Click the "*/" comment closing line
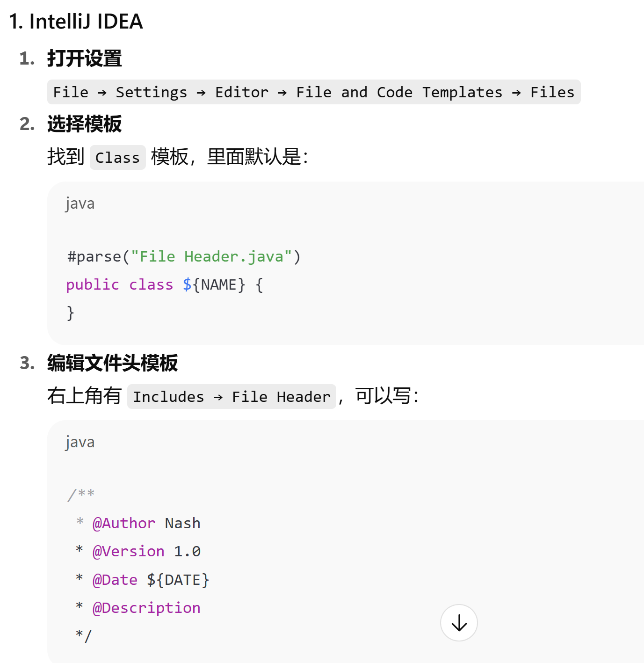Image resolution: width=644 pixels, height=663 pixels. tap(84, 635)
